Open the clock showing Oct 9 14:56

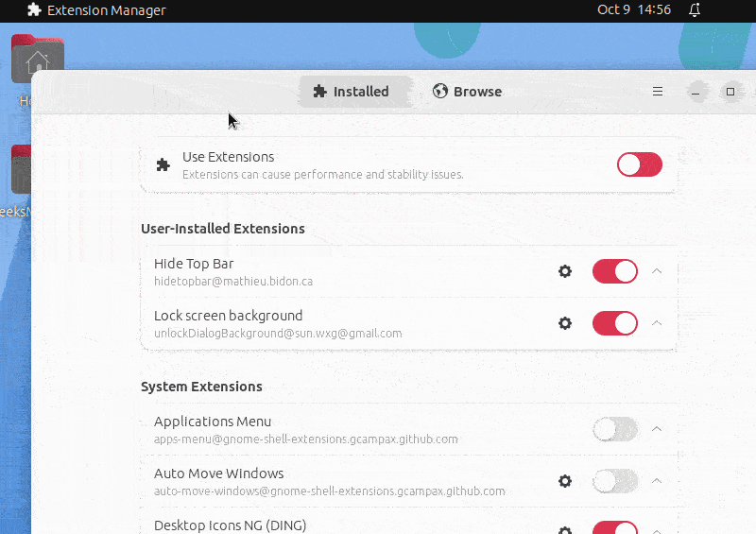[x=634, y=9]
